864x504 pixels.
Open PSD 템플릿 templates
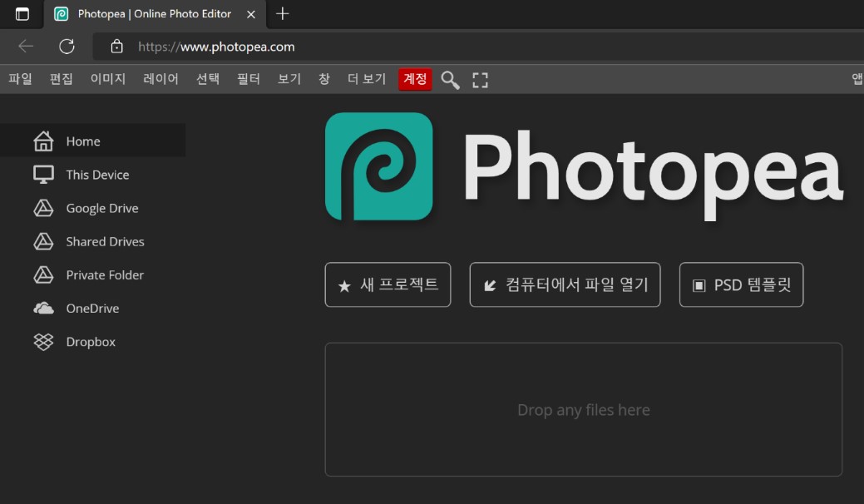pos(741,284)
